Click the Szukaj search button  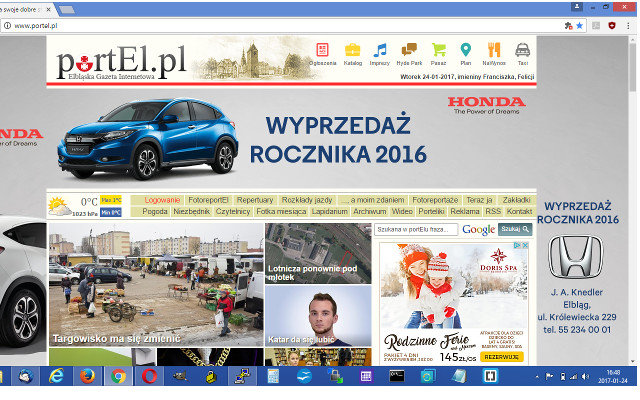pyautogui.click(x=515, y=229)
